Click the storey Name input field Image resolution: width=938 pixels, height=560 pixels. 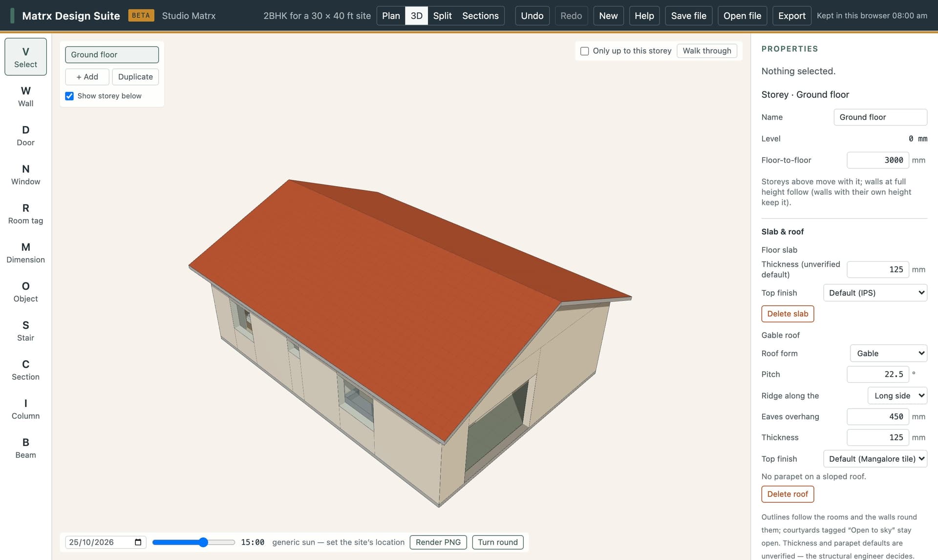(x=880, y=117)
